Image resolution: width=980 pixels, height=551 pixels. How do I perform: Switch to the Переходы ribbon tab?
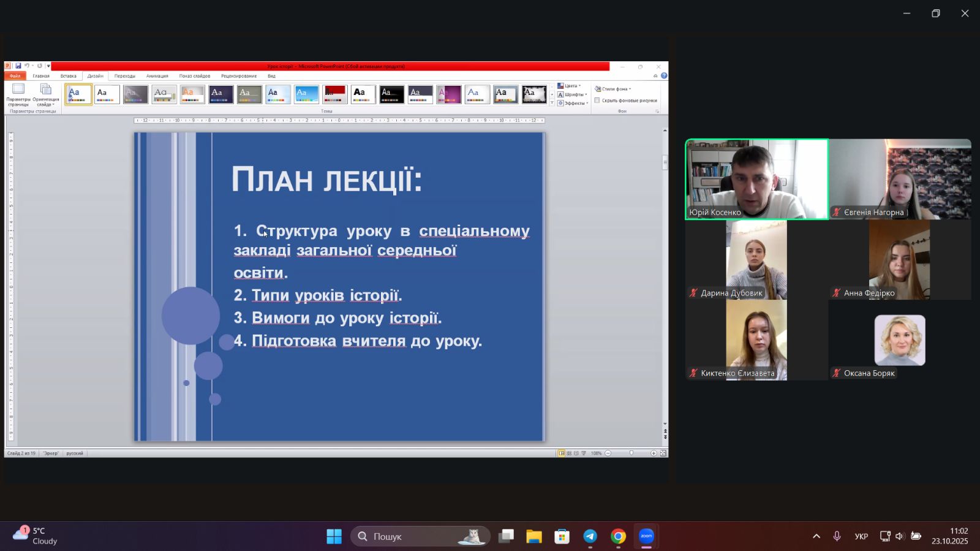(x=124, y=76)
